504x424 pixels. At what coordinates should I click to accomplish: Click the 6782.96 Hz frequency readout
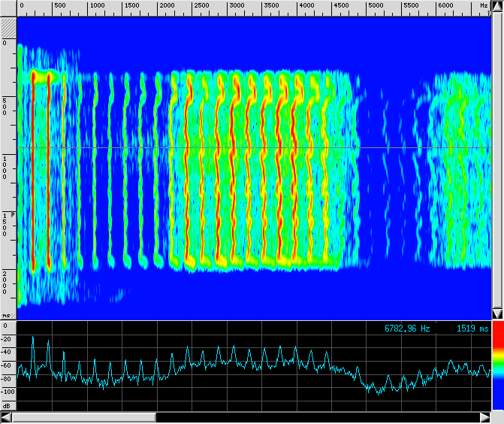click(x=408, y=329)
